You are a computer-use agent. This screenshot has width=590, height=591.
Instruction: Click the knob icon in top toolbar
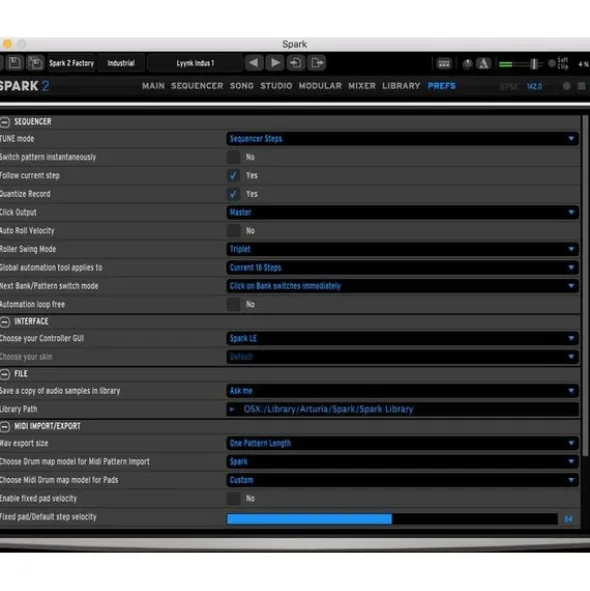coord(467,64)
